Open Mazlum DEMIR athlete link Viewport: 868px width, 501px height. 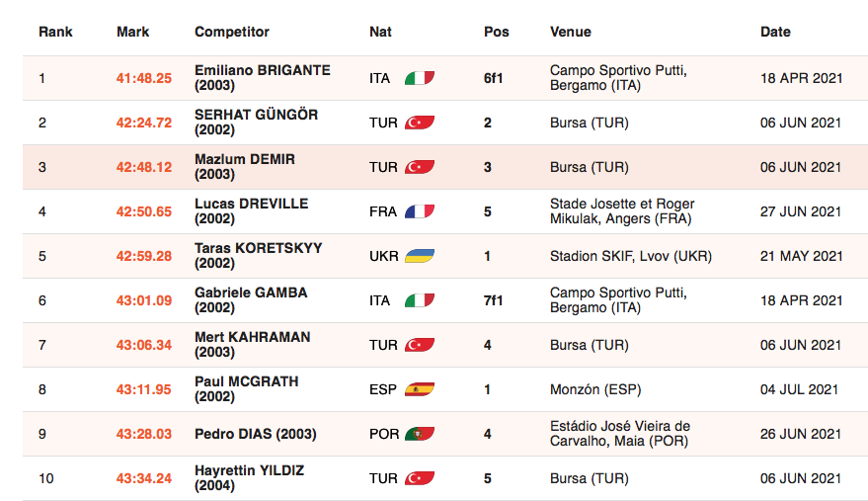pyautogui.click(x=245, y=166)
